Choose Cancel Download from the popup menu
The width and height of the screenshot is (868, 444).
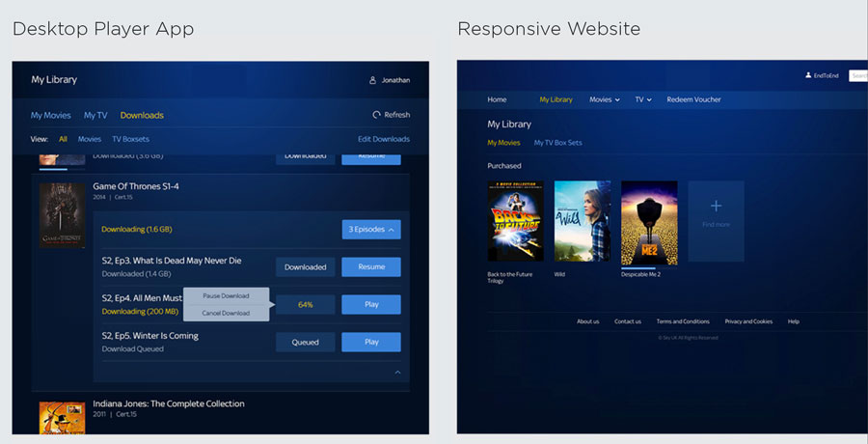click(226, 313)
